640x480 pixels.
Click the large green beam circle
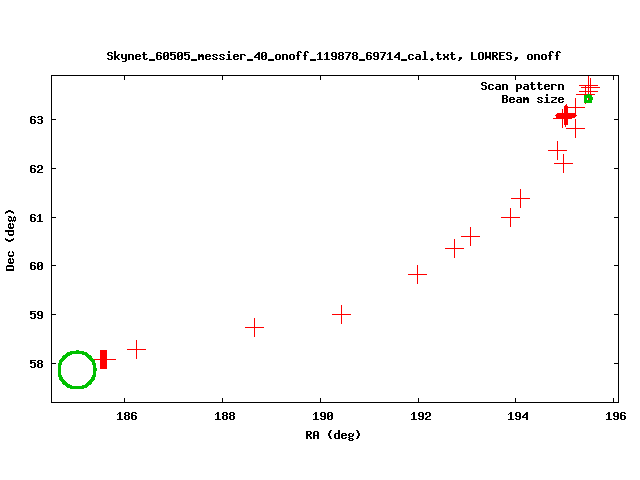tap(77, 369)
